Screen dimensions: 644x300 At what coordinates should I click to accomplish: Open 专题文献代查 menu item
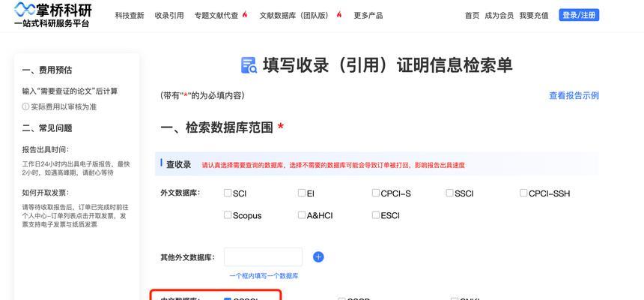[x=216, y=16]
